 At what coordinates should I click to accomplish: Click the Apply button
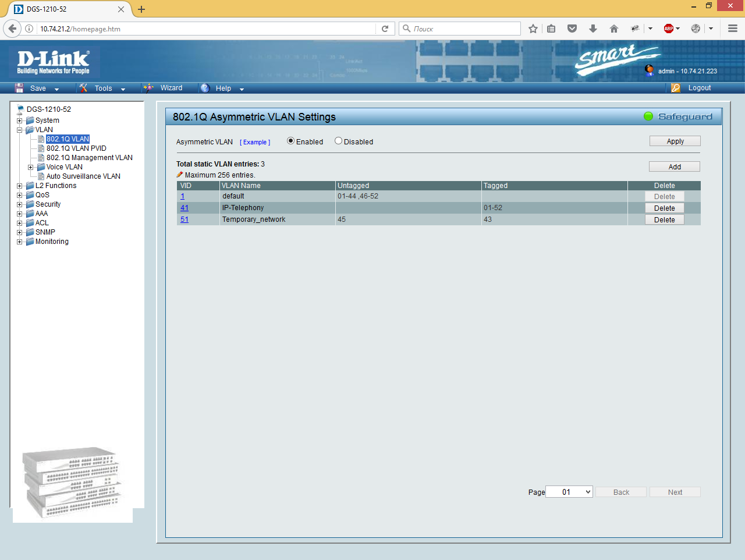[x=675, y=141]
